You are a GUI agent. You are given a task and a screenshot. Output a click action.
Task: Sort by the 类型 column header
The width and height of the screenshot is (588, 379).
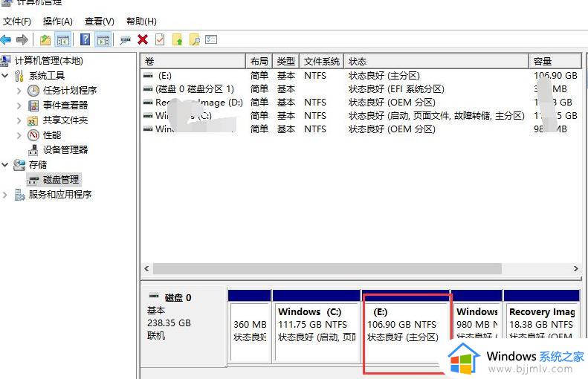285,61
